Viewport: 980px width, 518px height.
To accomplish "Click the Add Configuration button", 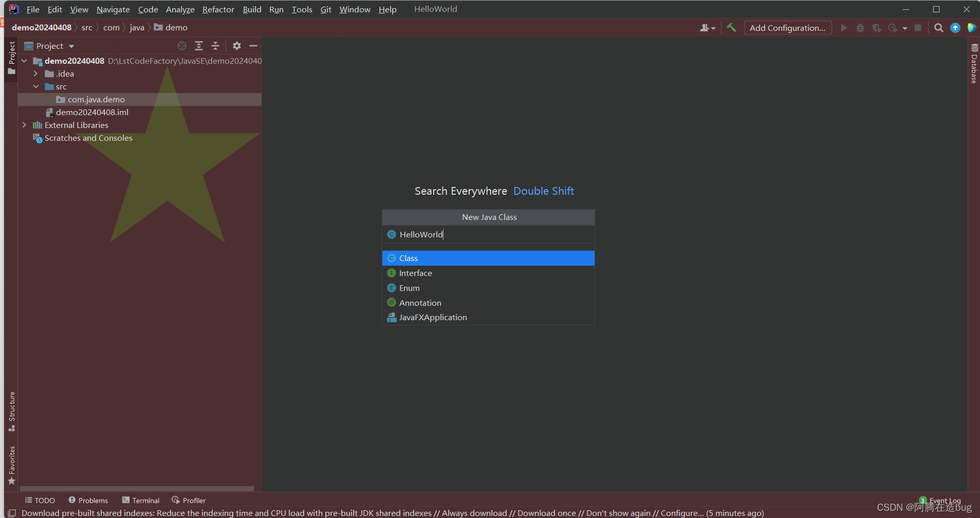I will [x=788, y=28].
